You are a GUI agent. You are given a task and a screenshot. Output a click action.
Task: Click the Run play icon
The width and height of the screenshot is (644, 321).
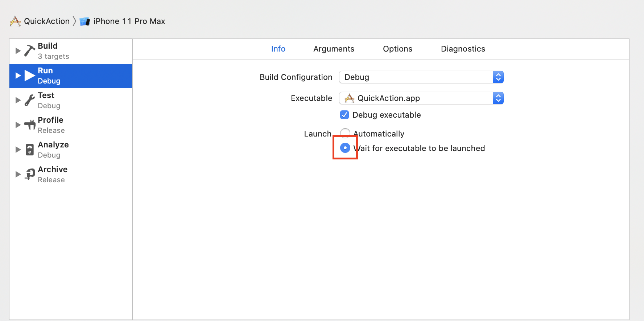pyautogui.click(x=30, y=76)
